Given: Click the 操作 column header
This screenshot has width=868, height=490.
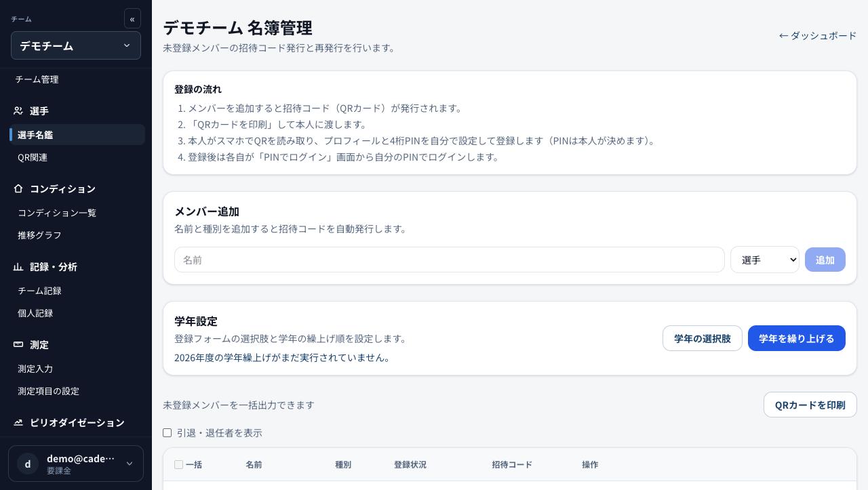Looking at the screenshot, I should (590, 464).
